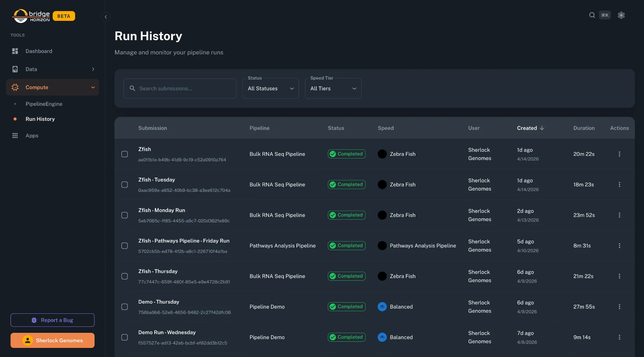This screenshot has width=644, height=357.
Task: Collapse the sidebar with the chevron button
Action: (106, 17)
